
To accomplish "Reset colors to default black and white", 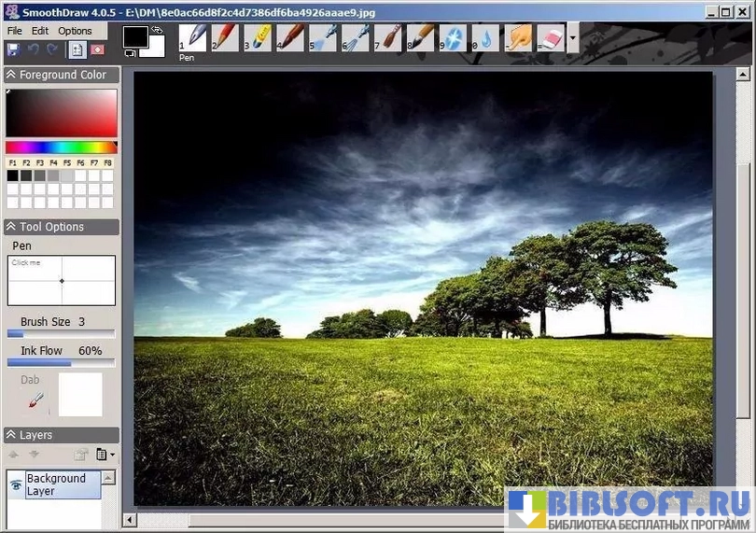I will (129, 53).
